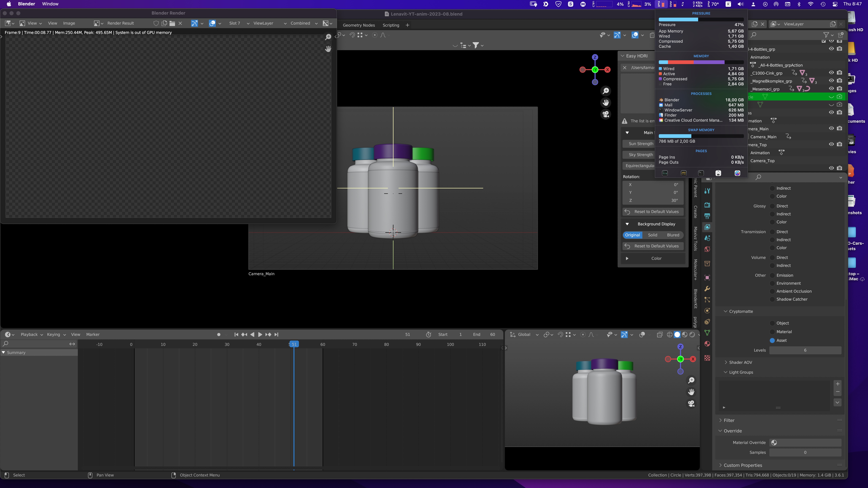Select the Blured background display option

click(x=673, y=235)
